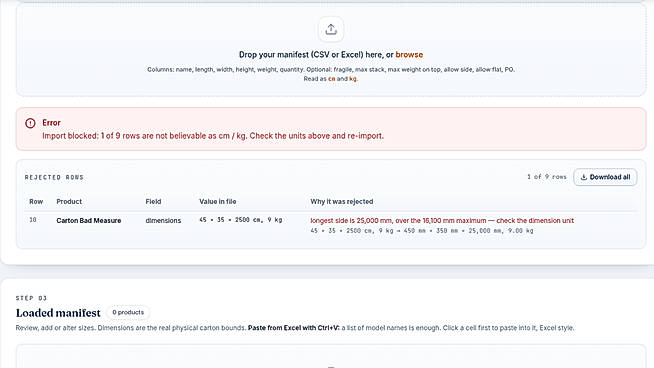This screenshot has height=368, width=654.
Task: Click the upload icon in drop zone
Action: point(331,29)
